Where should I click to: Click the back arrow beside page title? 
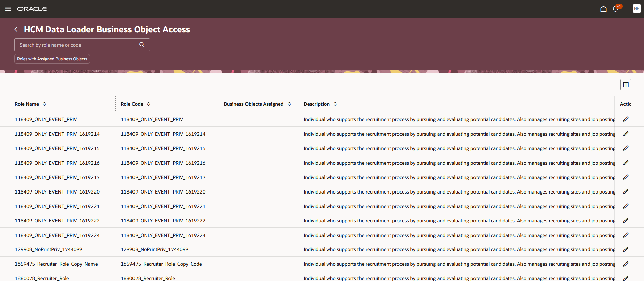16,30
